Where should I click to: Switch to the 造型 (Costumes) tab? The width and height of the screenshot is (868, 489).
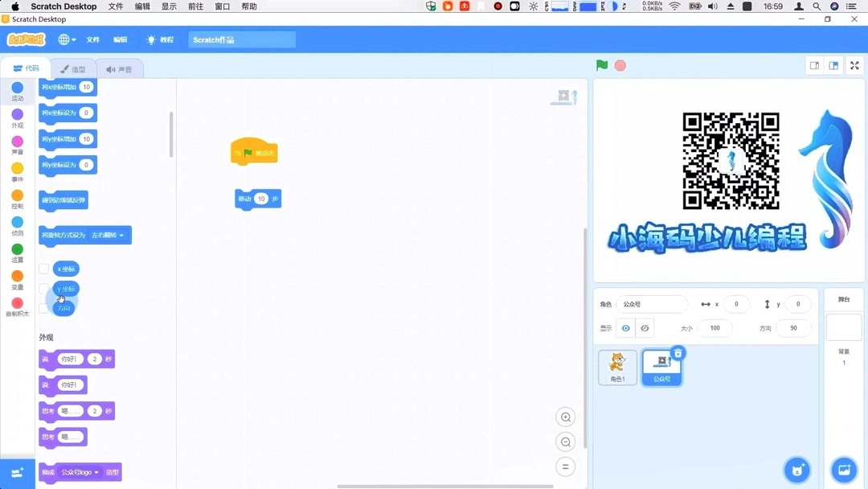tap(74, 68)
